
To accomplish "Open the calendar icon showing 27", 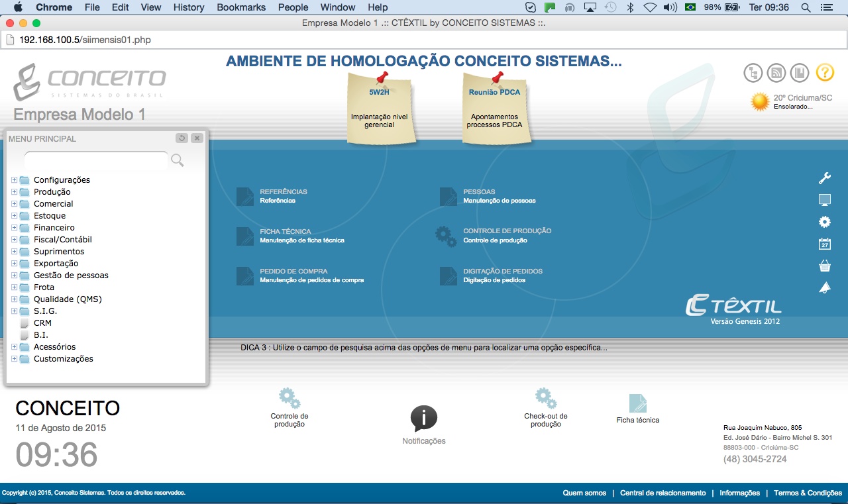I will pyautogui.click(x=825, y=244).
